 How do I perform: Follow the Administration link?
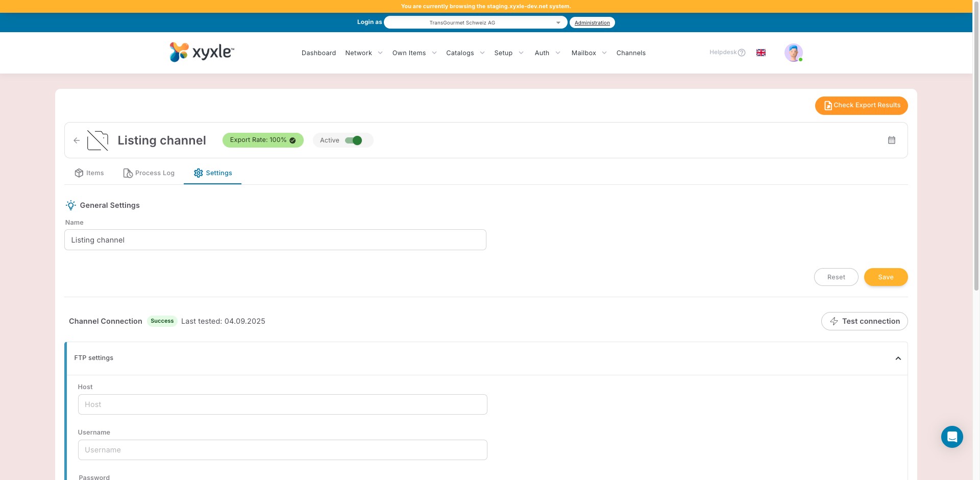[x=592, y=22]
